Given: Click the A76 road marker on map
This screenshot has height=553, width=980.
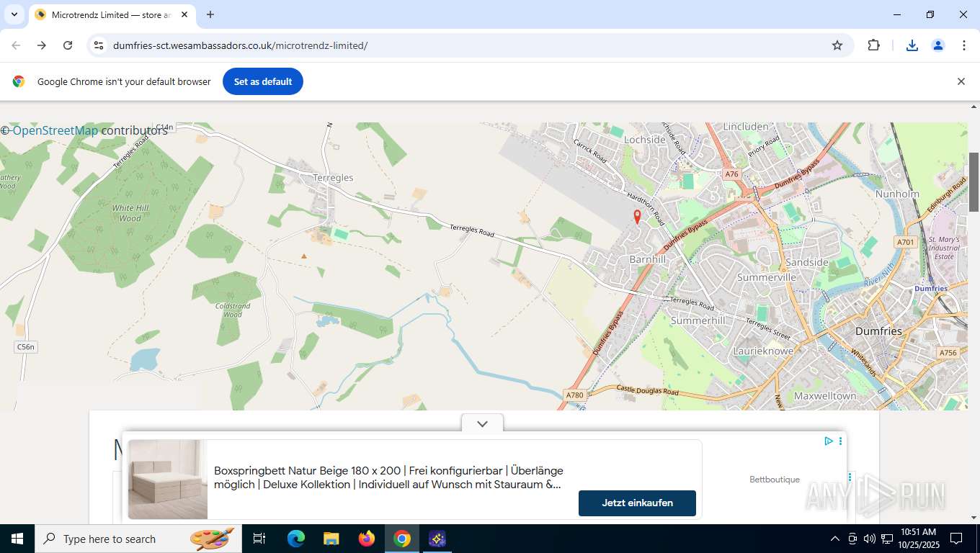Looking at the screenshot, I should pyautogui.click(x=732, y=174).
